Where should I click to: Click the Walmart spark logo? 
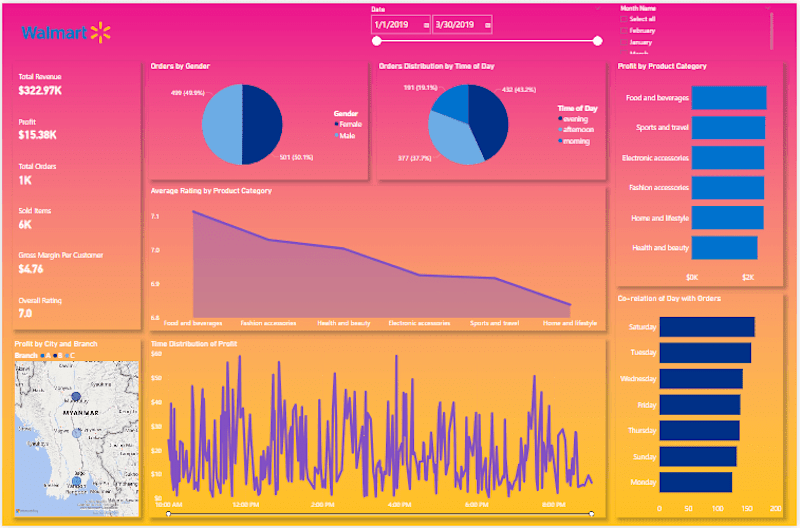click(101, 33)
